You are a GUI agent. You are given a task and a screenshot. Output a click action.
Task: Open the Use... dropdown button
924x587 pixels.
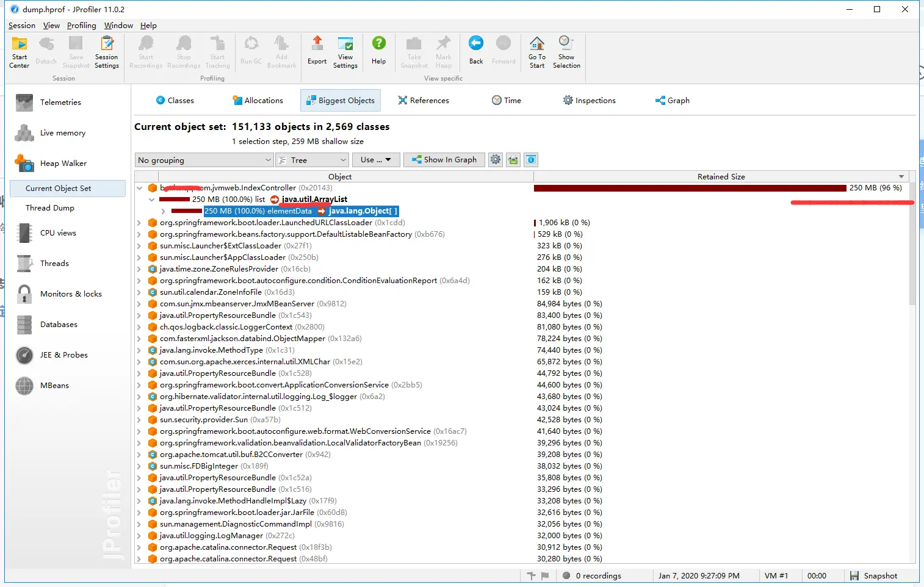coord(376,160)
